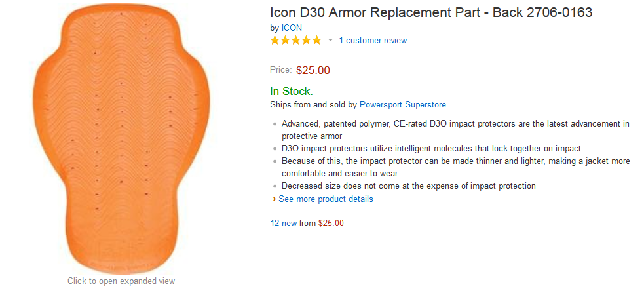Click the second rating star
The height and width of the screenshot is (293, 644).
pyautogui.click(x=286, y=41)
